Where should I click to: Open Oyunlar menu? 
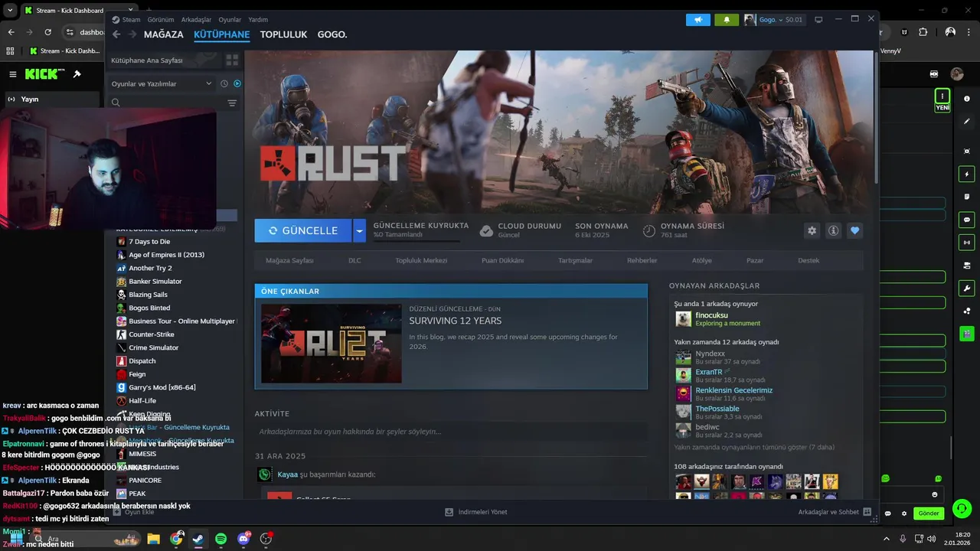coord(230,20)
